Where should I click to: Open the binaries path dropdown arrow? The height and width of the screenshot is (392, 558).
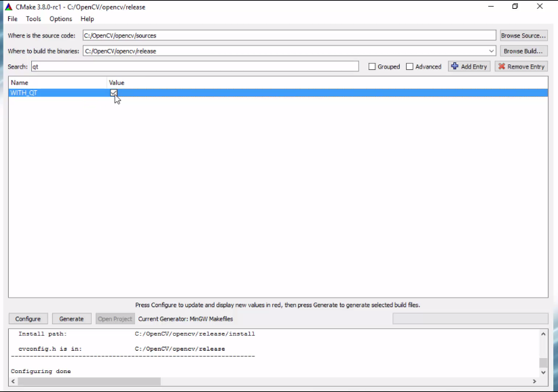coord(491,50)
